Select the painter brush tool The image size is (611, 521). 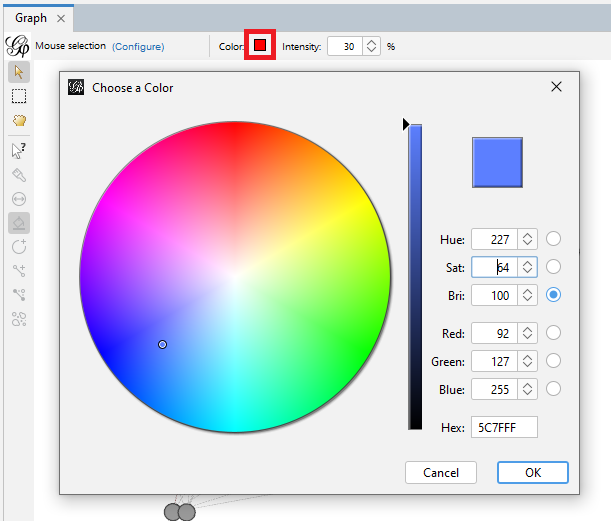click(x=19, y=175)
